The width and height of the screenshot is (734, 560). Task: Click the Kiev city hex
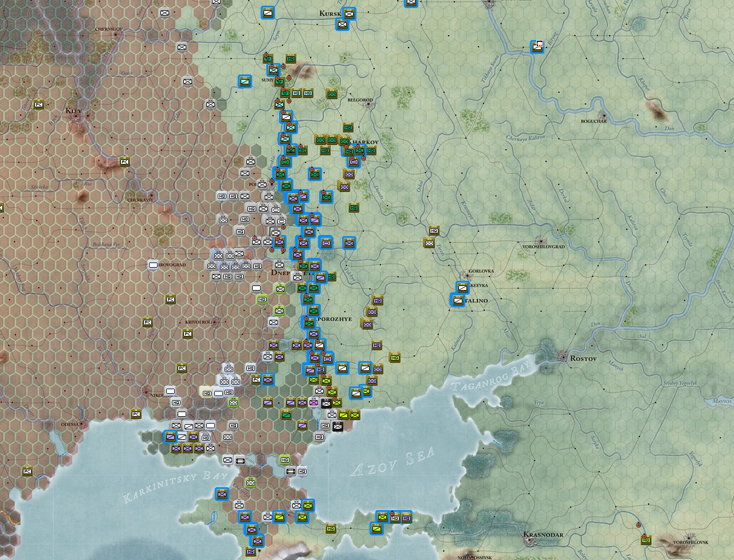click(x=77, y=118)
